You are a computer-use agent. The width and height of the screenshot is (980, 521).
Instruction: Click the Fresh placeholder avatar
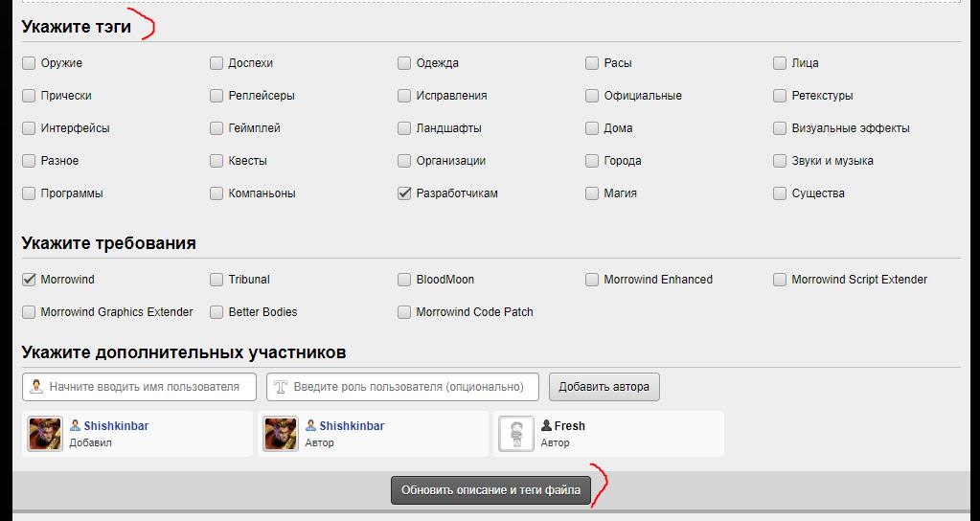(x=516, y=434)
